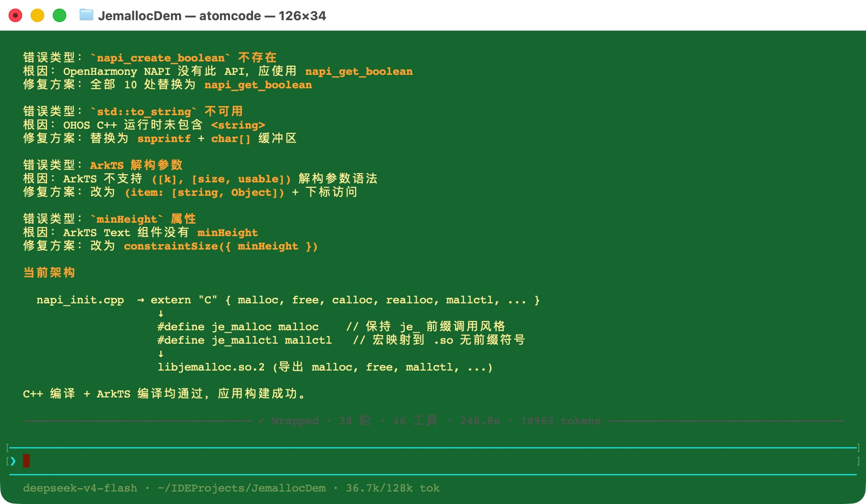Click the window title 'JemallocDem — atomcode — 126×34'
Viewport: 866px width, 504px height.
pyautogui.click(x=212, y=16)
